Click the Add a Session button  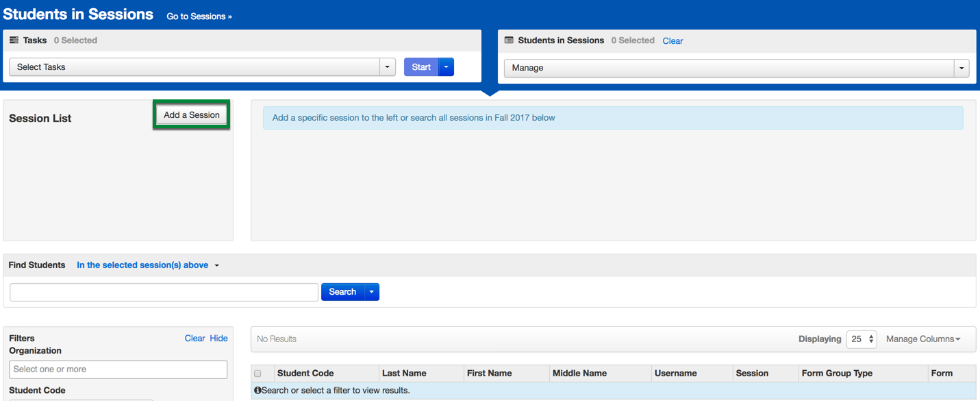coord(192,115)
